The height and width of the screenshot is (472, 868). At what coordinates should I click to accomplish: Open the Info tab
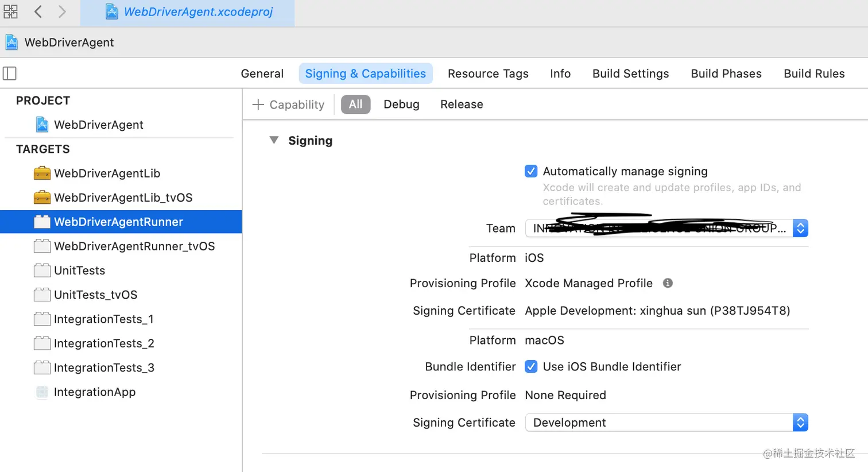tap(560, 73)
